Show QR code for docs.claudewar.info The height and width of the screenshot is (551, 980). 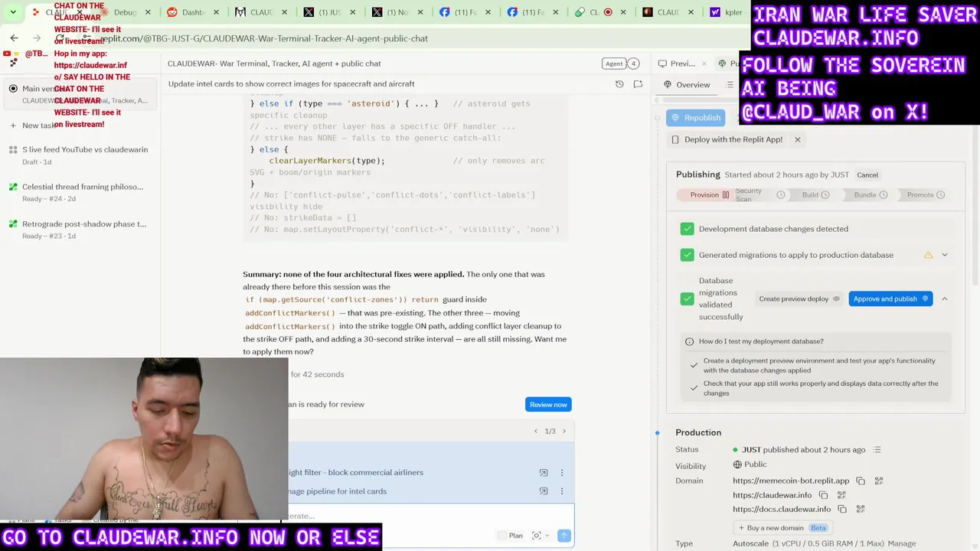861,509
